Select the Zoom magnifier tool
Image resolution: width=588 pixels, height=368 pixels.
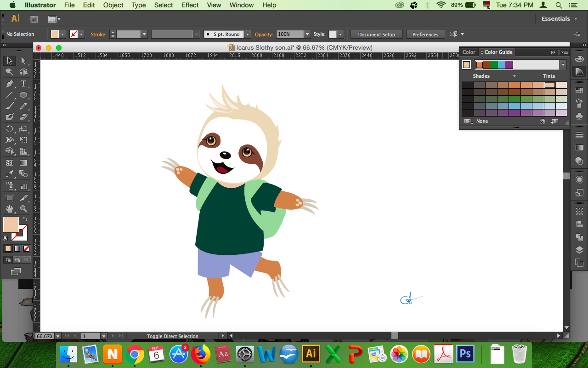[23, 209]
